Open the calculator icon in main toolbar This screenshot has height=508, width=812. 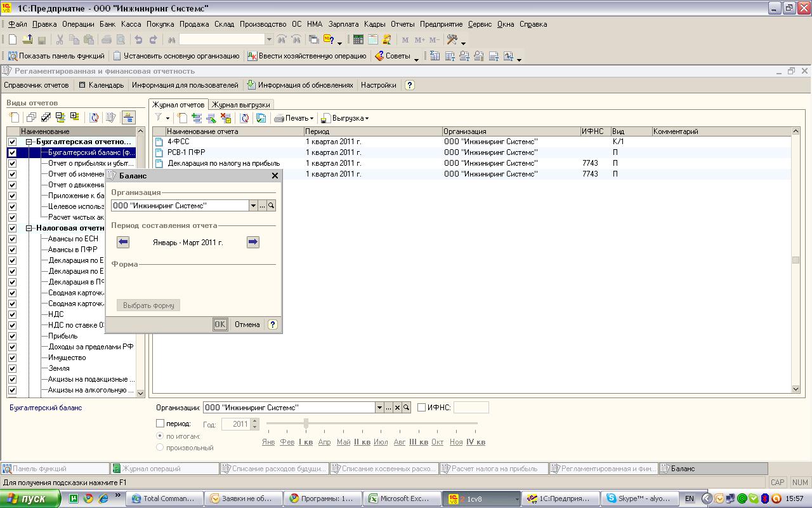click(358, 39)
